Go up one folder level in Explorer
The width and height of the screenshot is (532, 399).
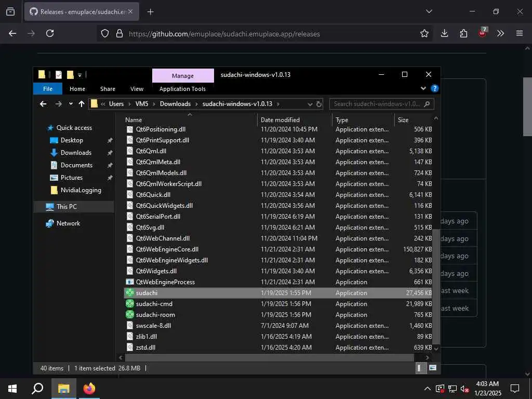(82, 104)
